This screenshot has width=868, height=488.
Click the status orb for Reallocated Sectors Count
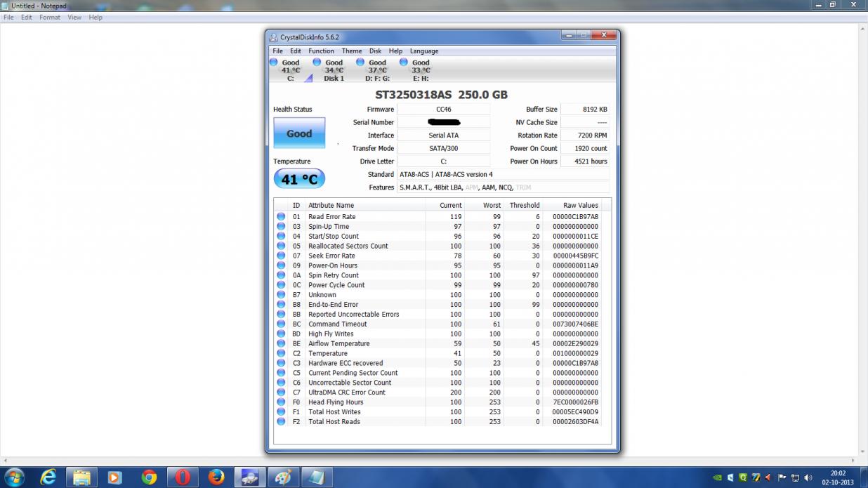281,246
